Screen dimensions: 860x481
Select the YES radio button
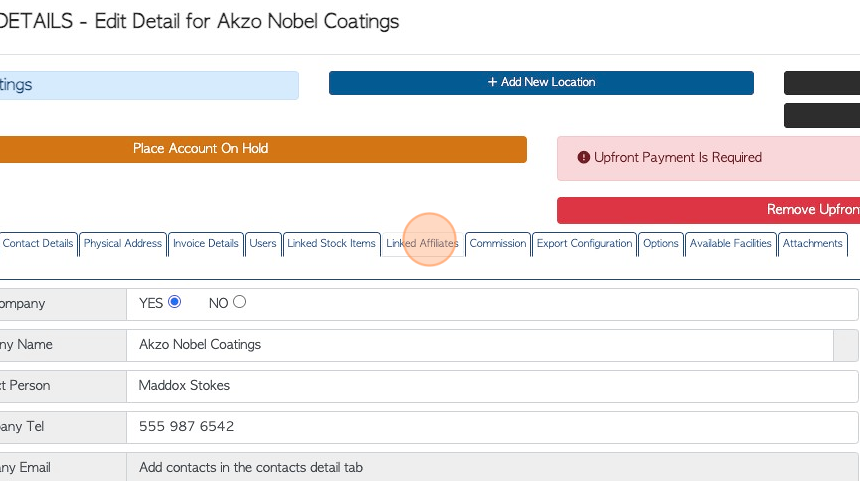coord(174,302)
